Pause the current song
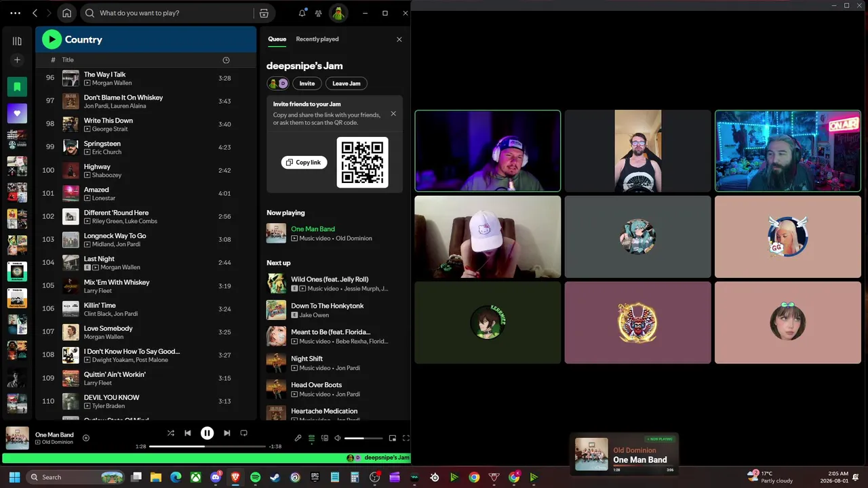This screenshot has height=488, width=868. point(208,433)
